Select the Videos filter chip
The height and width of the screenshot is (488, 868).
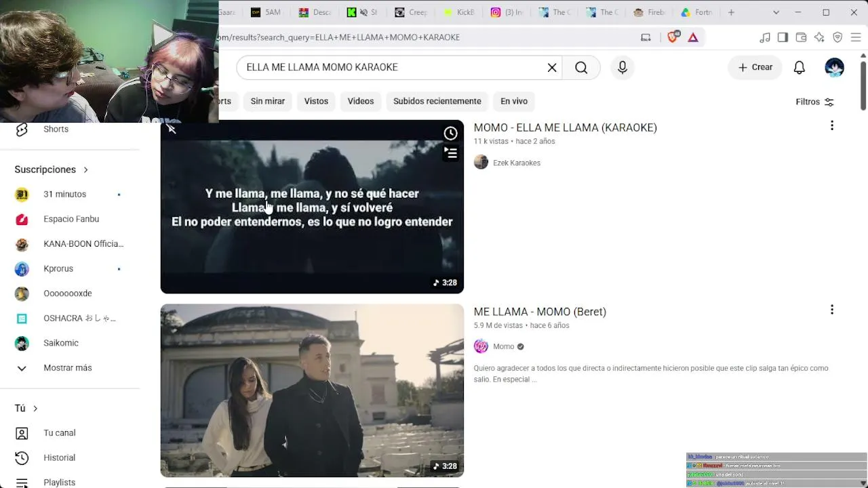point(361,101)
